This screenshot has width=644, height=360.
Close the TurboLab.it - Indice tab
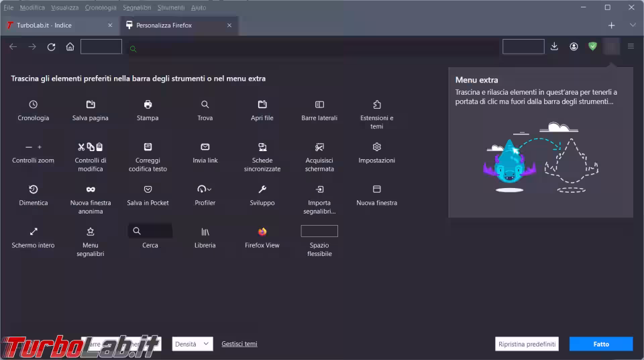[x=110, y=25]
